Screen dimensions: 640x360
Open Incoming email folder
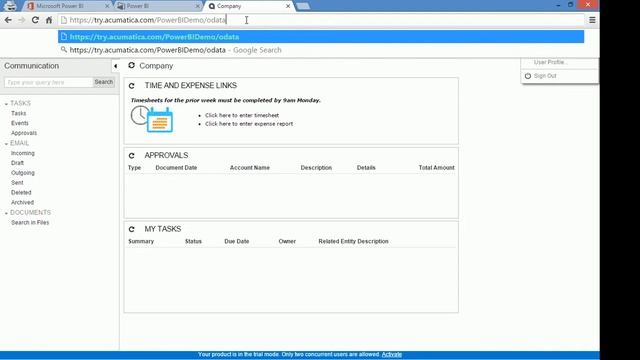pyautogui.click(x=23, y=153)
